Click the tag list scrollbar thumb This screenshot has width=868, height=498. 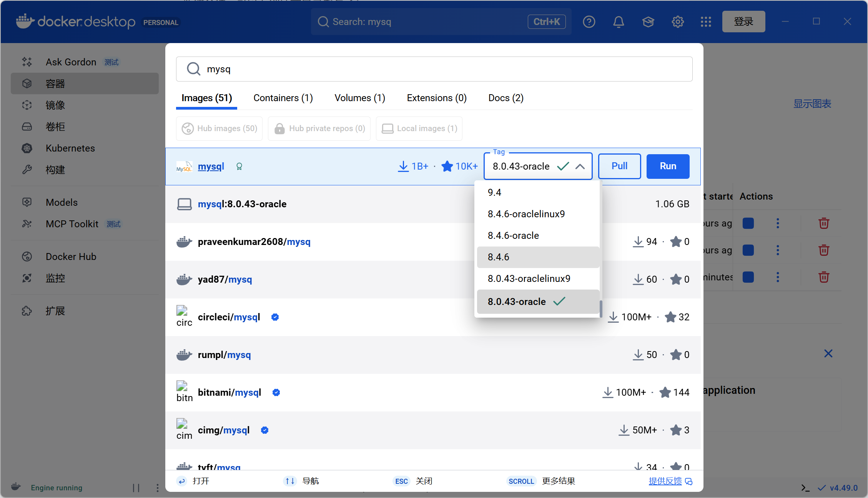pos(600,308)
